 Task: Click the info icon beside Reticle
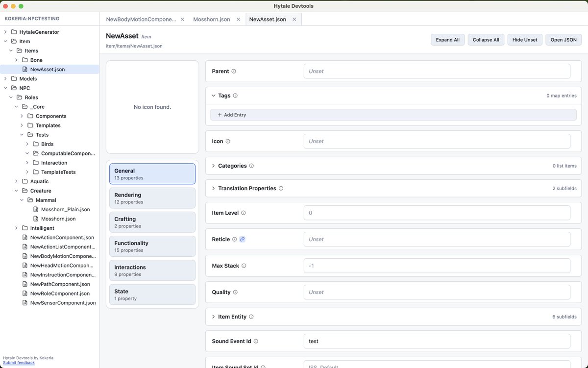coord(234,239)
